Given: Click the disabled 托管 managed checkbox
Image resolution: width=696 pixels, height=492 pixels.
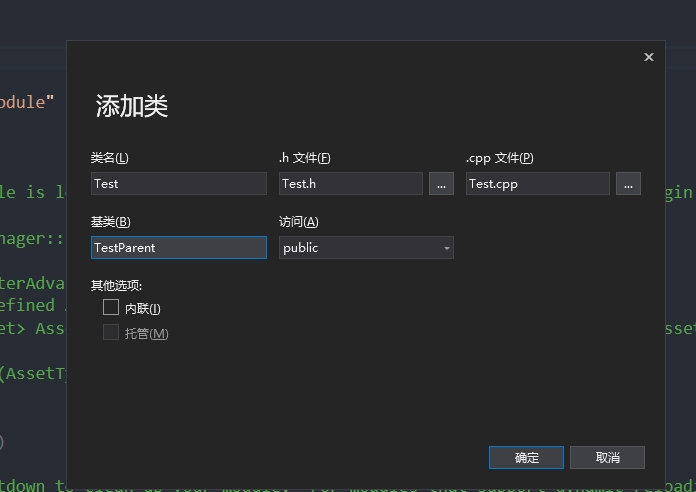Looking at the screenshot, I should [111, 332].
